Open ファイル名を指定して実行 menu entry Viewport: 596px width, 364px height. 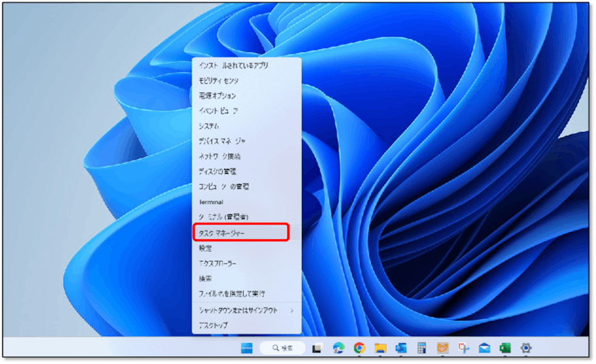click(x=247, y=293)
